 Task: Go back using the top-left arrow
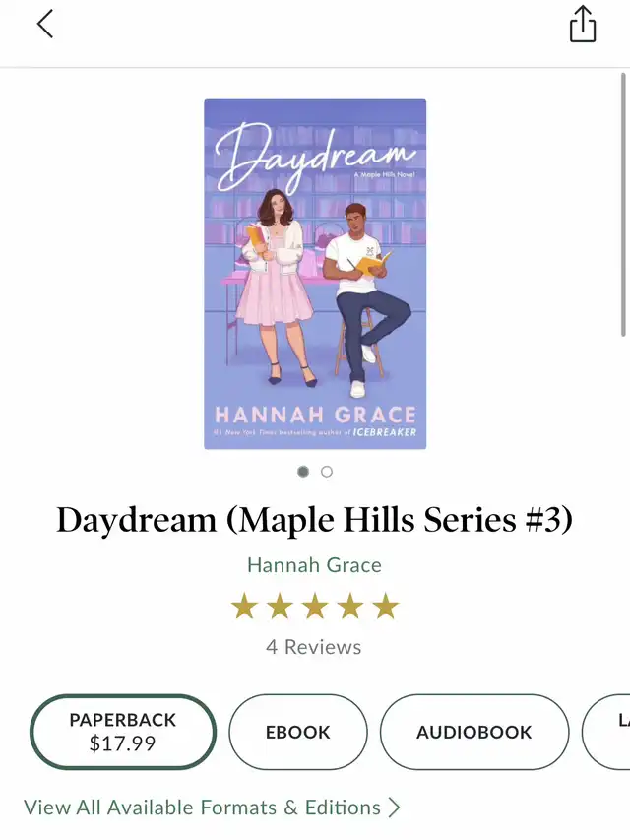pos(45,24)
